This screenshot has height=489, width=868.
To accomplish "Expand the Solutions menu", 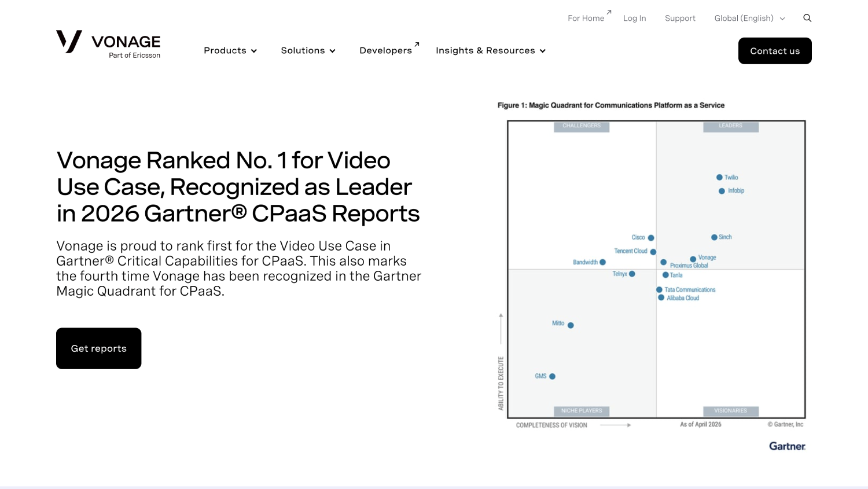I will 308,51.
